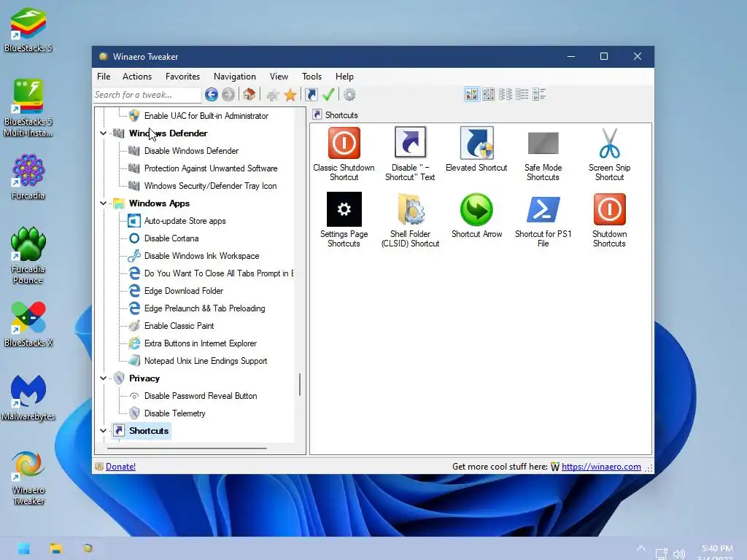This screenshot has width=747, height=560.
Task: Click the create shortcut toolbar icon
Action: (311, 95)
